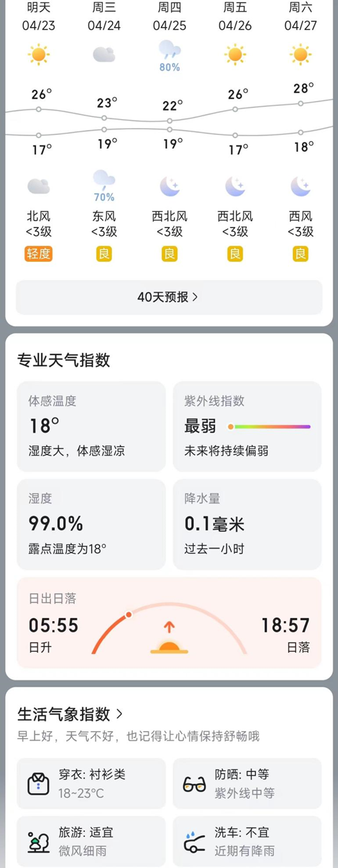Tap the 80% rain icon for Thursday
This screenshot has height=868, width=338.
[x=170, y=55]
